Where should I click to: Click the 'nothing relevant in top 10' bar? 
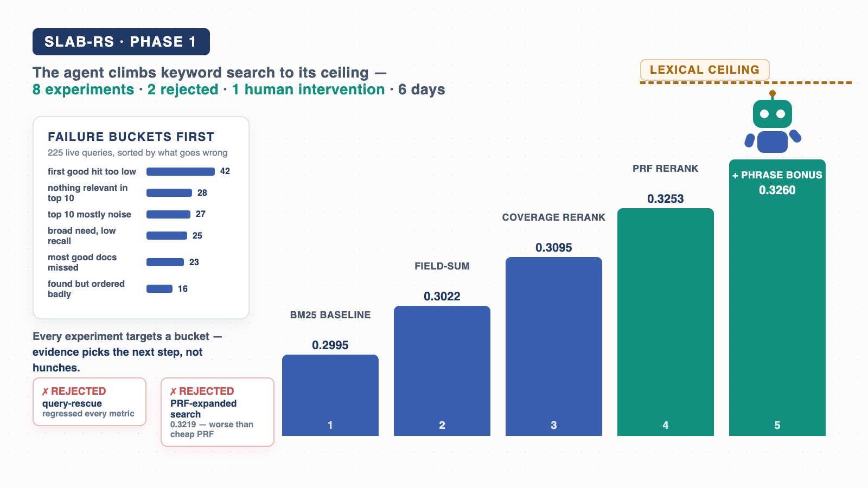pyautogui.click(x=169, y=192)
